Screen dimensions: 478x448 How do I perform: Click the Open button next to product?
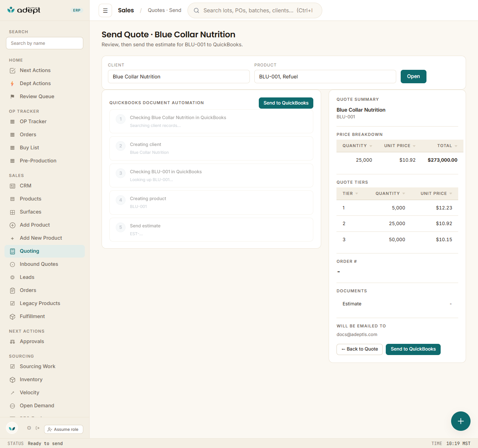413,77
